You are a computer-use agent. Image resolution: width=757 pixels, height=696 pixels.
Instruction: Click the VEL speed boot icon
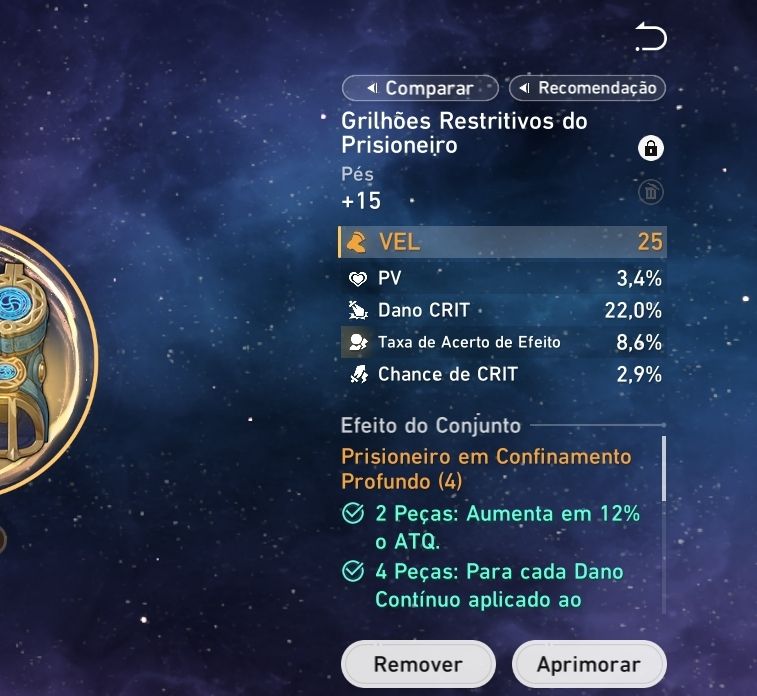pos(357,242)
